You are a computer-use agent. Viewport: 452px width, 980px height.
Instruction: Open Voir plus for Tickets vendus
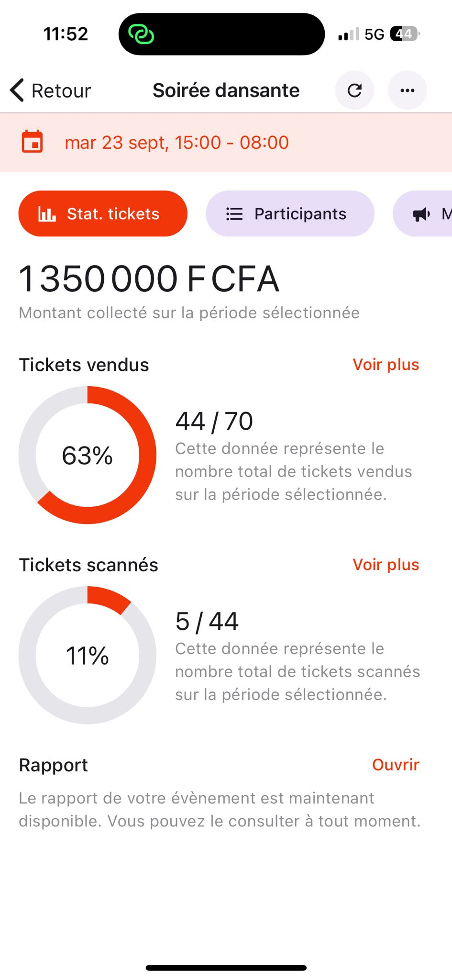(x=386, y=365)
